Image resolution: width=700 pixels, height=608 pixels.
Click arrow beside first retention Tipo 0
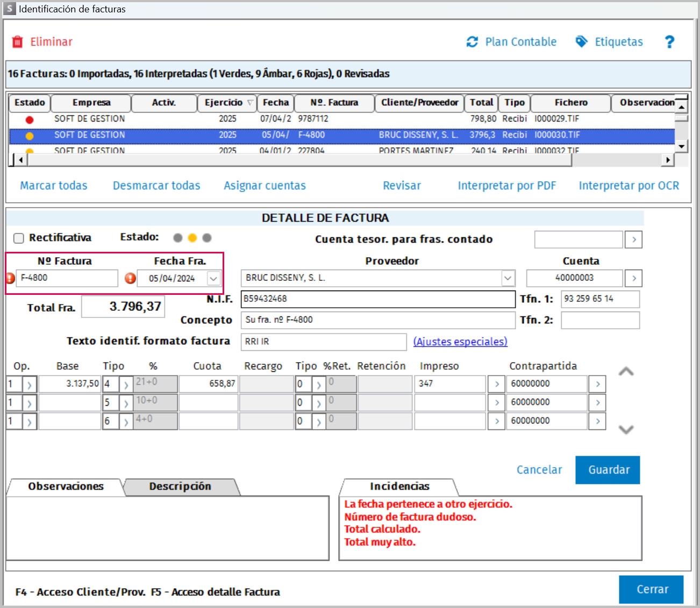pyautogui.click(x=319, y=385)
